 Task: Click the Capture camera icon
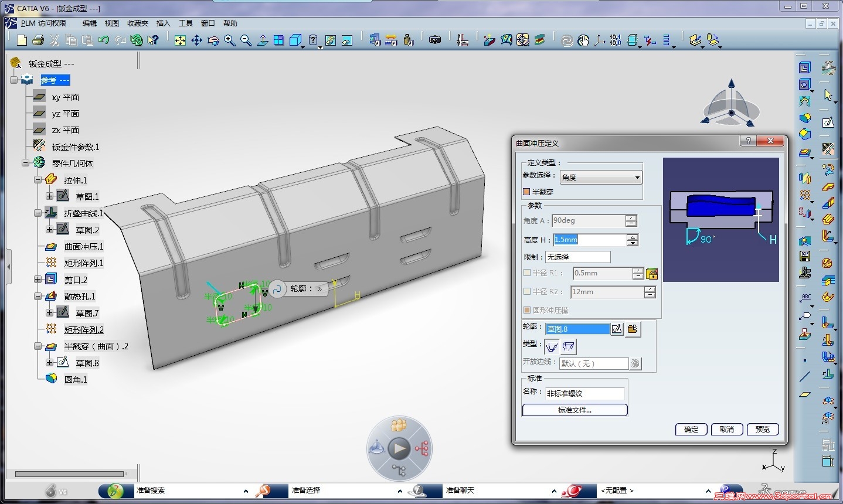click(434, 40)
